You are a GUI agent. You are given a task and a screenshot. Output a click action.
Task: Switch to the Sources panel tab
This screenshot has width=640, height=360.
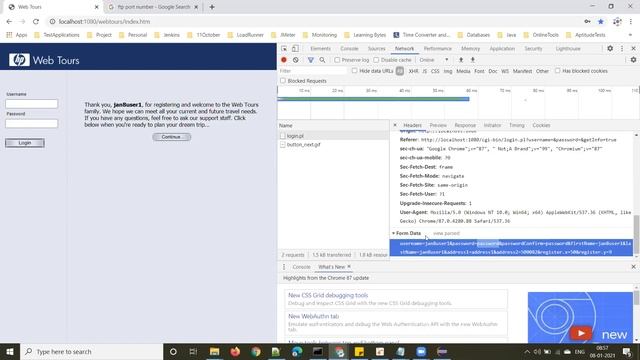coord(376,49)
